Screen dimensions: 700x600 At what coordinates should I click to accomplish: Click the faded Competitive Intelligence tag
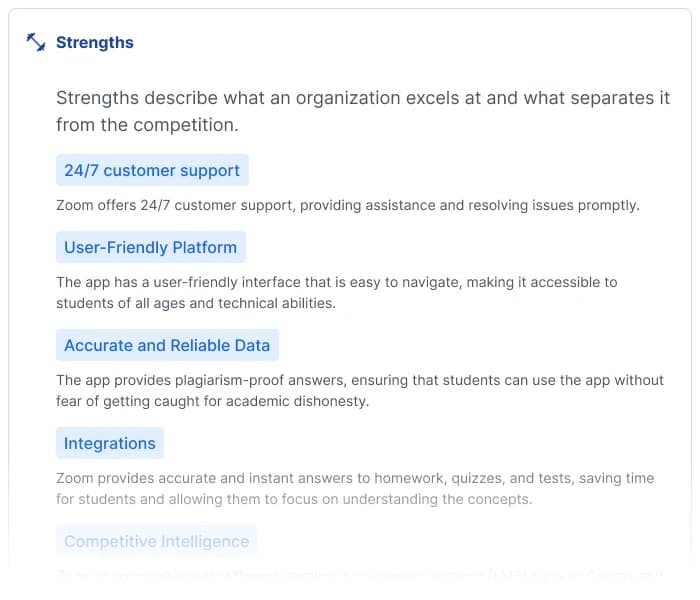(156, 541)
